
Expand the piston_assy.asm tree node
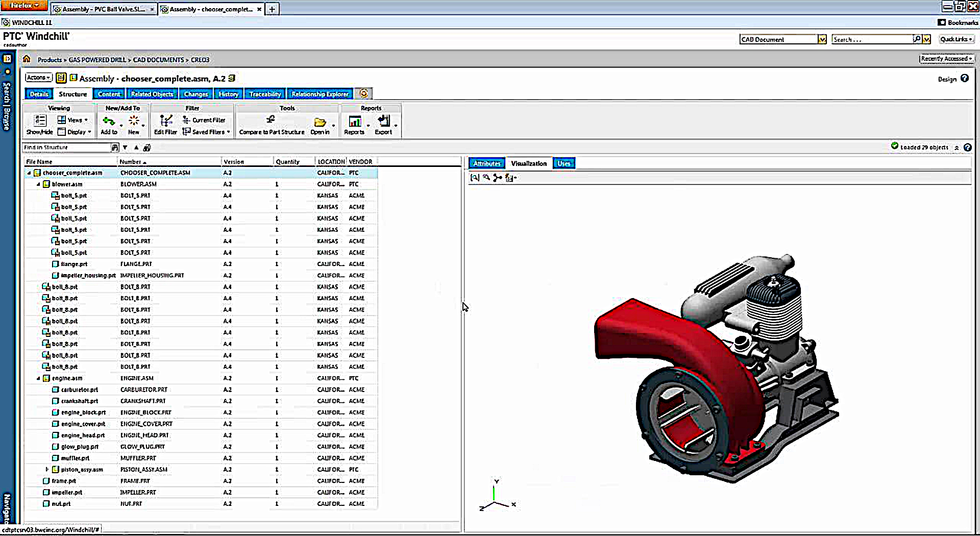(47, 469)
